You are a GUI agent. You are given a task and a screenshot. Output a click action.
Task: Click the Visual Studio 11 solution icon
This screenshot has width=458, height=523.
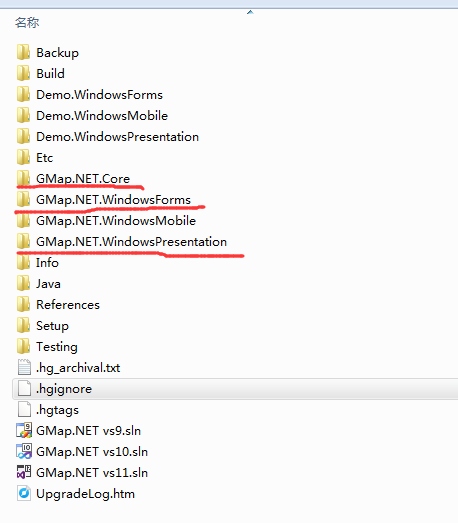pos(24,472)
